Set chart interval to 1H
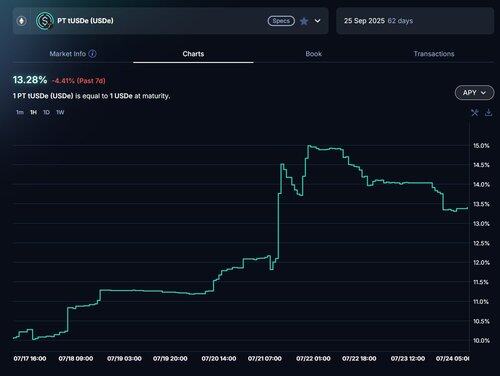The image size is (500, 376). tap(33, 112)
